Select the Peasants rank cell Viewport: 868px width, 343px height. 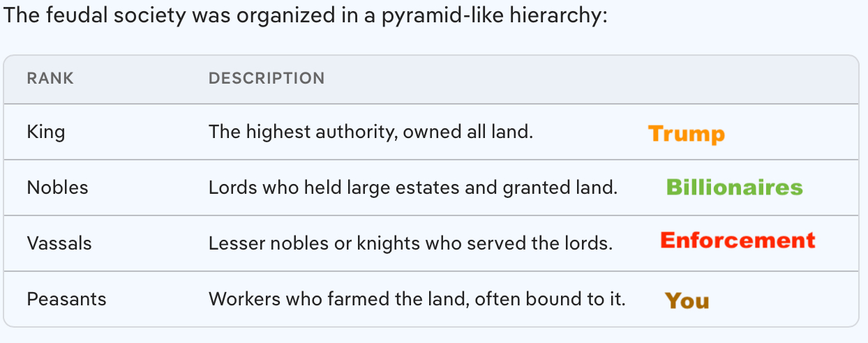coord(66,298)
